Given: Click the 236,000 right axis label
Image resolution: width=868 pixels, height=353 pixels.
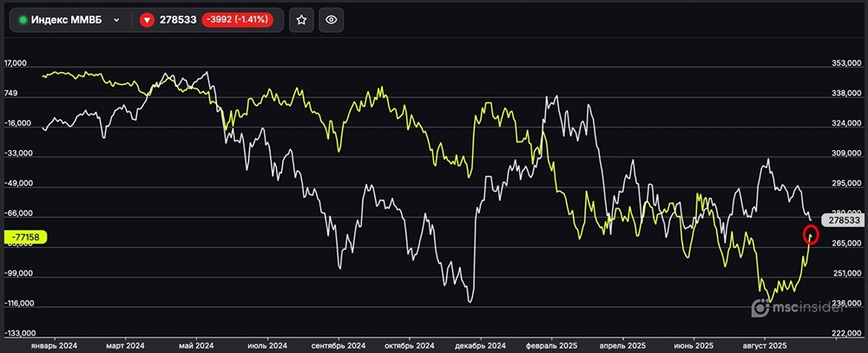Looking at the screenshot, I should point(846,304).
